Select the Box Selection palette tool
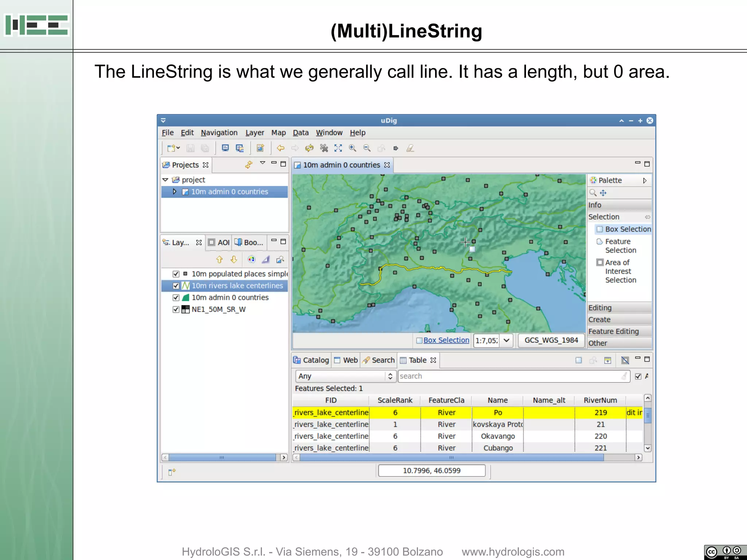The width and height of the screenshot is (747, 560). (x=624, y=229)
